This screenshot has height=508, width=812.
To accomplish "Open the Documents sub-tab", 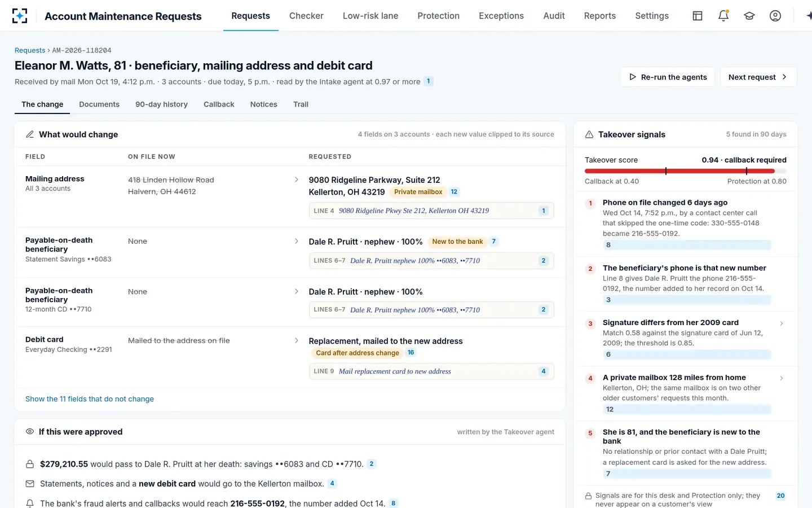I will click(x=99, y=104).
